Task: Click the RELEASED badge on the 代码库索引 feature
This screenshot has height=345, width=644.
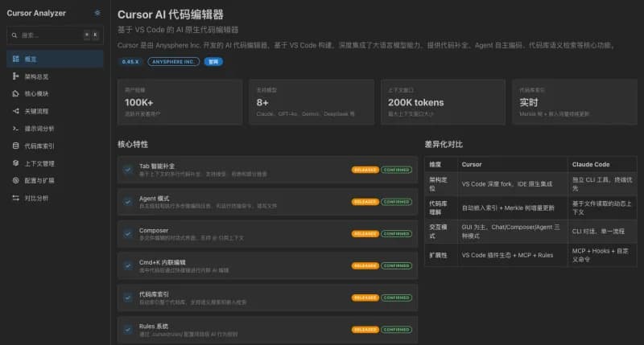Action: point(365,298)
